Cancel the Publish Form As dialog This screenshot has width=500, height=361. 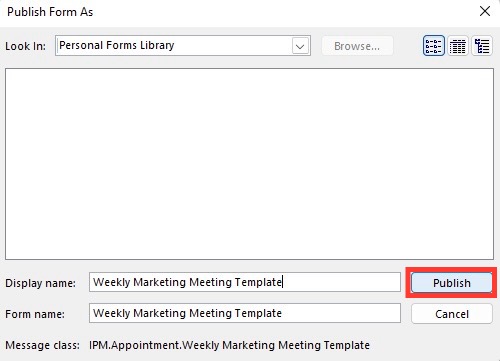pyautogui.click(x=452, y=314)
